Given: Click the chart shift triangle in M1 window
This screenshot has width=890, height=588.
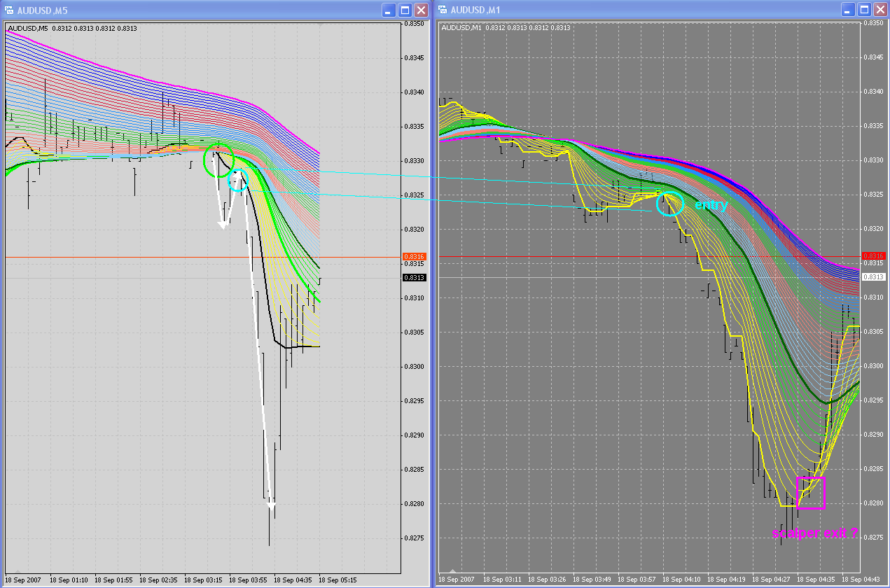Looking at the screenshot, I should pyautogui.click(x=453, y=572).
